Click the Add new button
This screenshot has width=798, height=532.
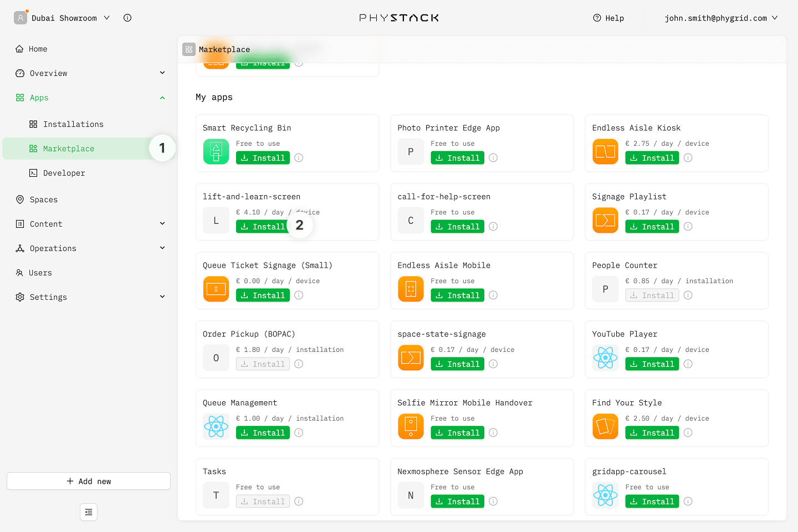(89, 481)
